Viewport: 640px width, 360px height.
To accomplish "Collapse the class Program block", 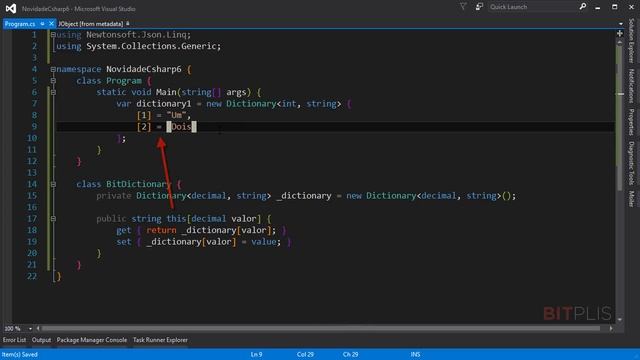I will coord(53,81).
